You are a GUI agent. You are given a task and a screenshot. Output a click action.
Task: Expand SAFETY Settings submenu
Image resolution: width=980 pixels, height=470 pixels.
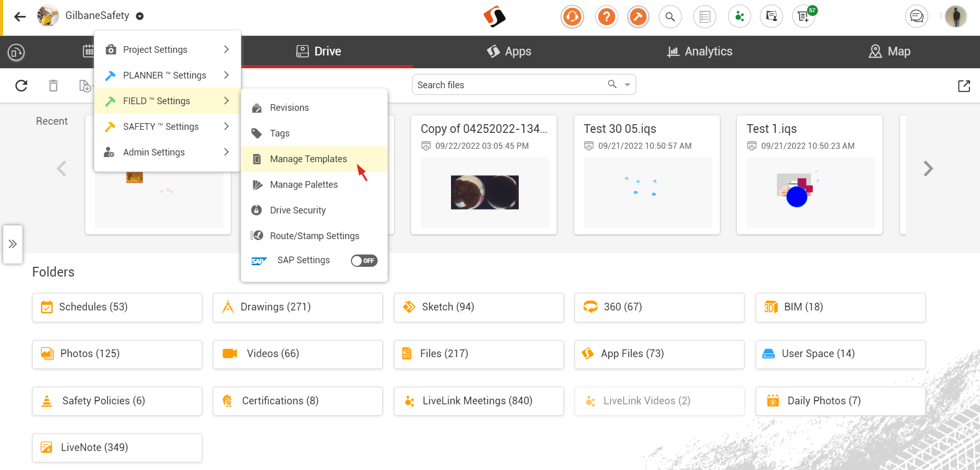point(167,126)
